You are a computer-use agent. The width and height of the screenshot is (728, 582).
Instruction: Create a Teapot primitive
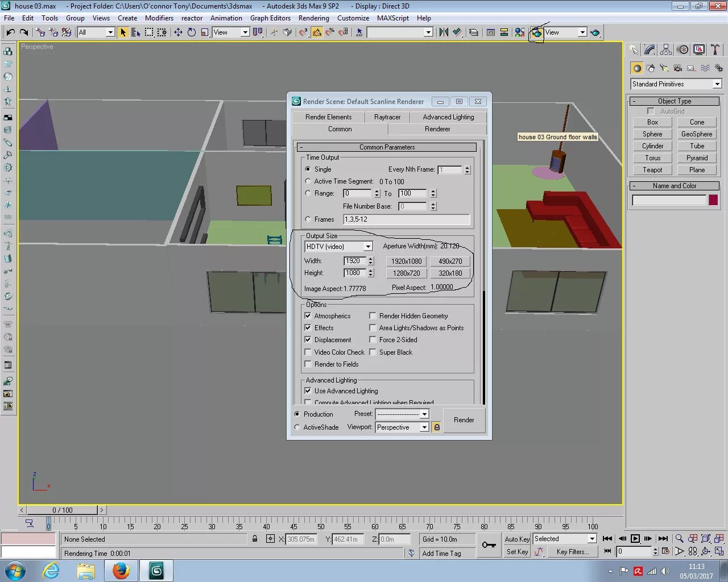pyautogui.click(x=652, y=170)
